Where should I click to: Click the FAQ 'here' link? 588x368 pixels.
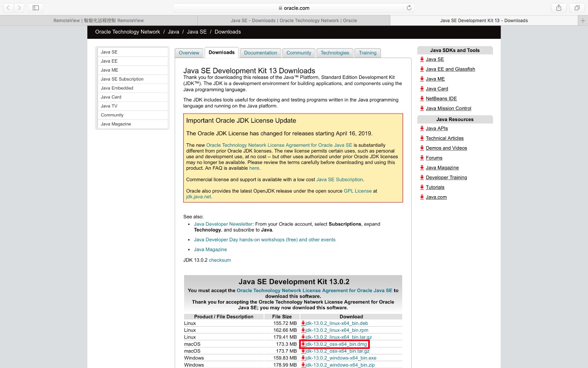point(254,168)
